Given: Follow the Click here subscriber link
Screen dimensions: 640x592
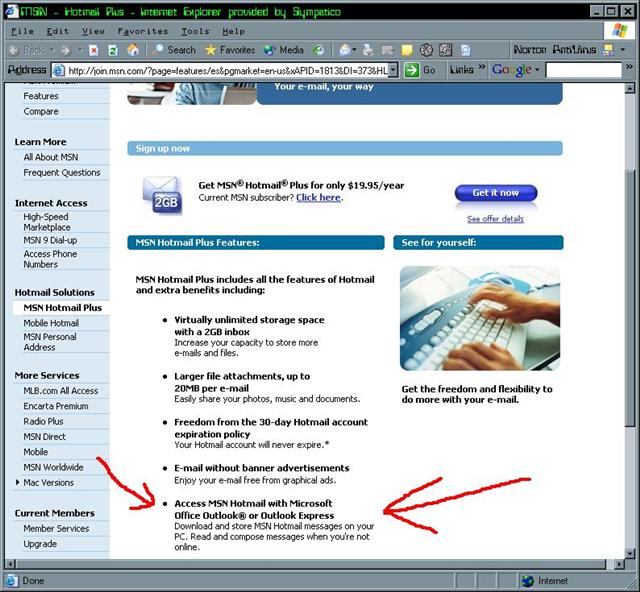Looking at the screenshot, I should [318, 198].
